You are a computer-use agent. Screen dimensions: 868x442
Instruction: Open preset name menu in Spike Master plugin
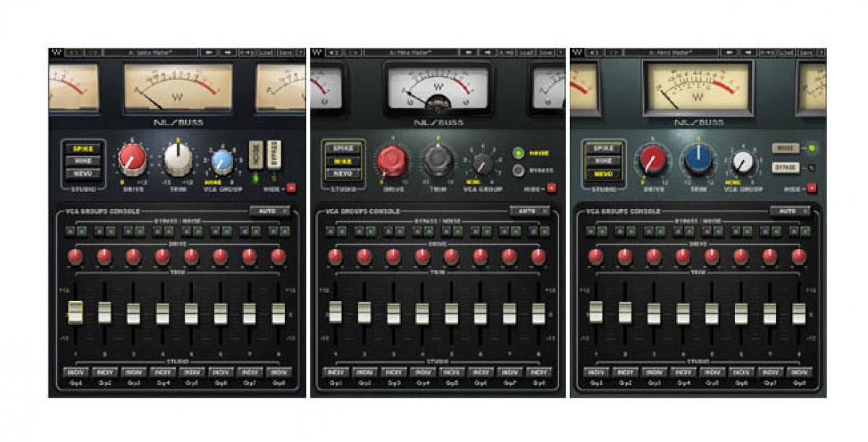pyautogui.click(x=150, y=53)
